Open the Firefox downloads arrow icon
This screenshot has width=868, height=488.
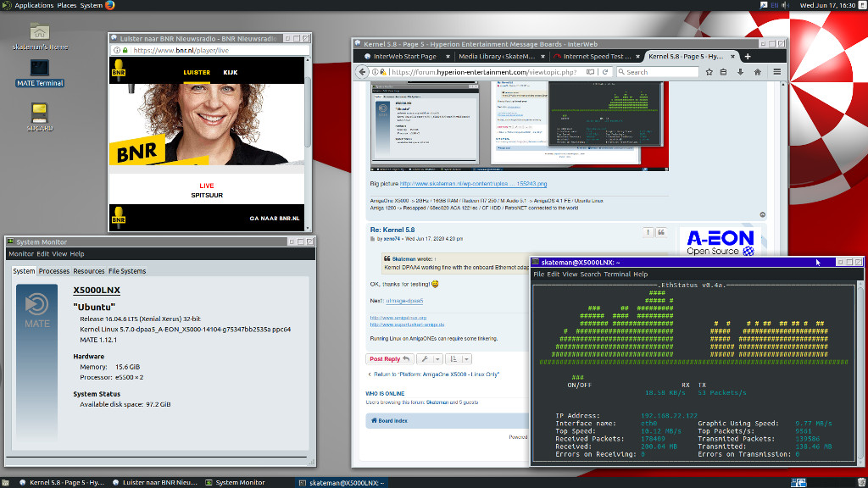(x=740, y=72)
